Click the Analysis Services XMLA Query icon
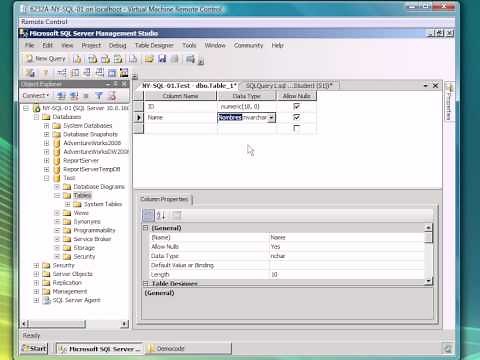Screen dimensions: 480x360 tap(118, 59)
